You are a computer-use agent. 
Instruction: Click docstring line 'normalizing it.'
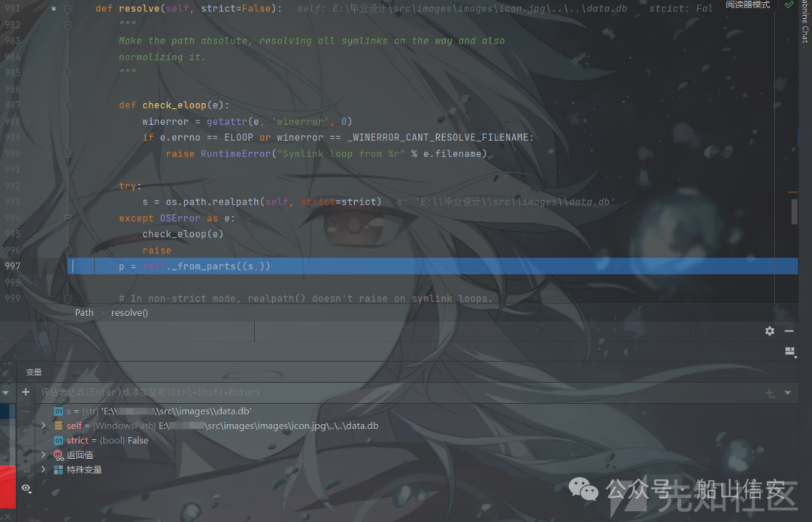coord(162,57)
